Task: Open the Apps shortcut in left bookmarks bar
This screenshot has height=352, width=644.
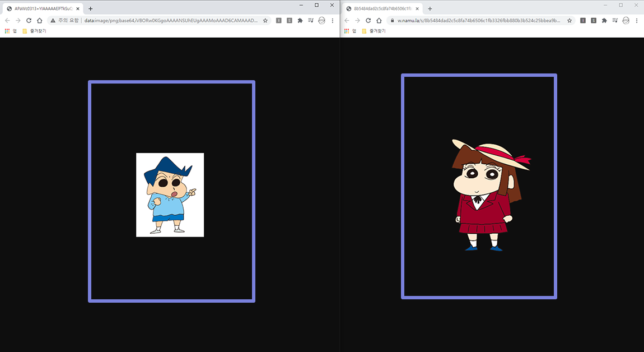Action: pyautogui.click(x=10, y=31)
